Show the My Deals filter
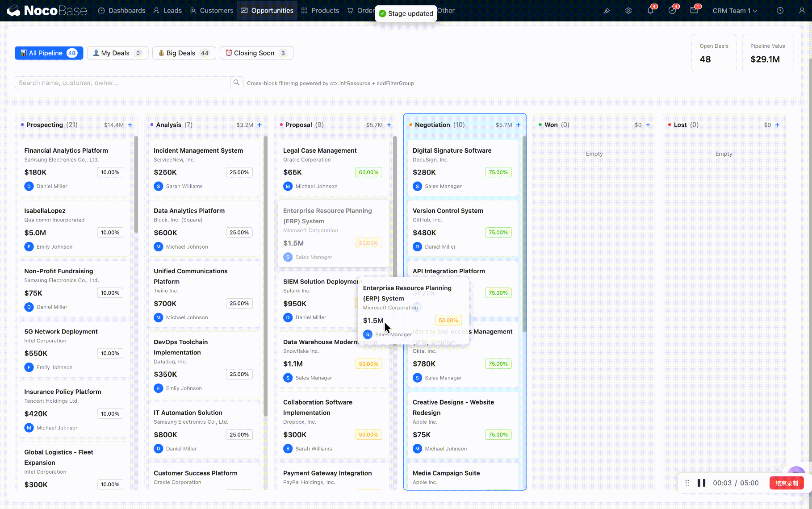The image size is (812, 509). click(x=117, y=53)
